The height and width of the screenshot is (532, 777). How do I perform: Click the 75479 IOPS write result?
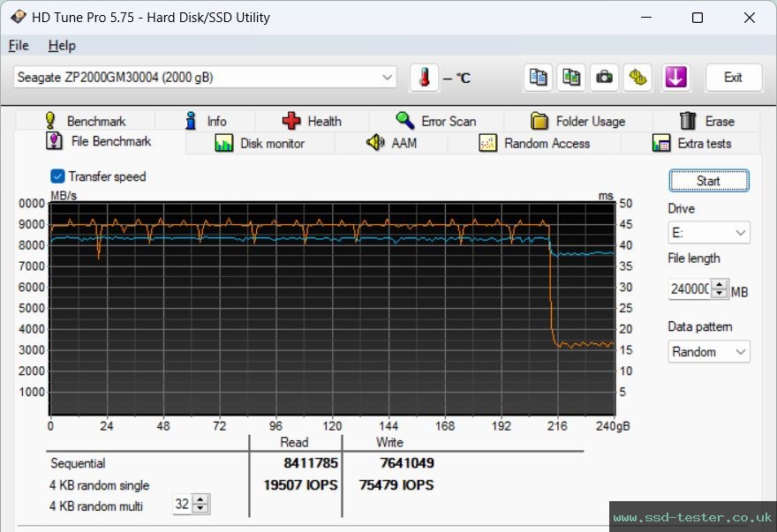(x=396, y=485)
